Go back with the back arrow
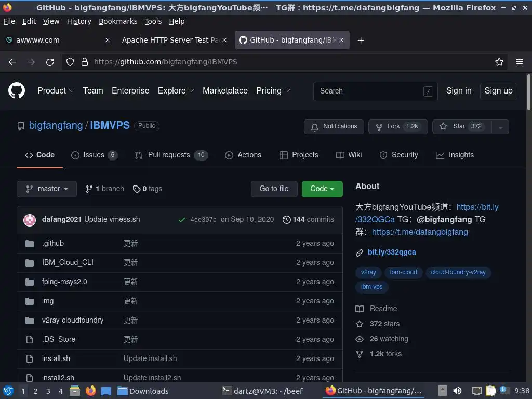532x399 pixels. (x=12, y=62)
